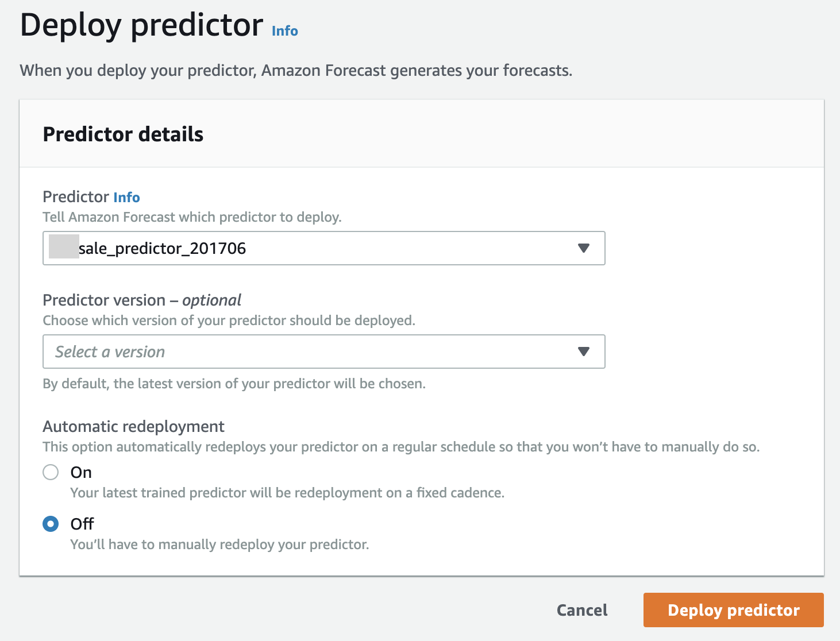Image resolution: width=840 pixels, height=641 pixels.
Task: Click the gray redacted box in Predictor field
Action: pyautogui.click(x=64, y=247)
